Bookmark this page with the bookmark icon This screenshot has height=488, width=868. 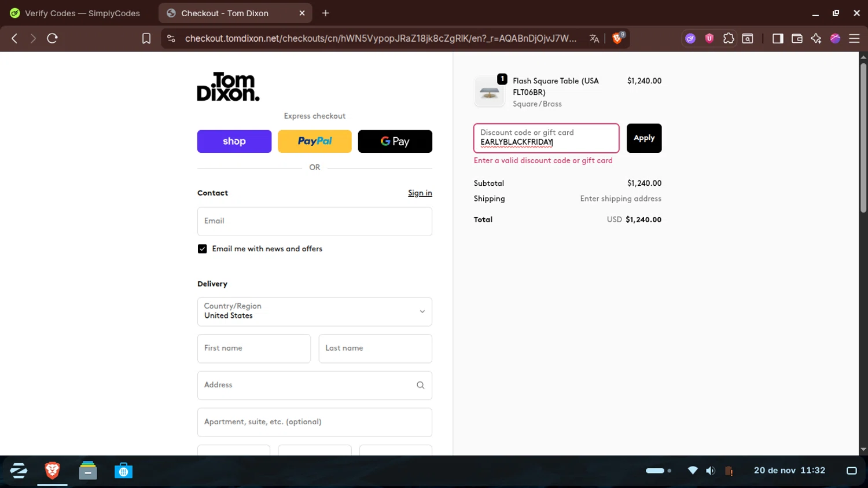pyautogui.click(x=146, y=38)
